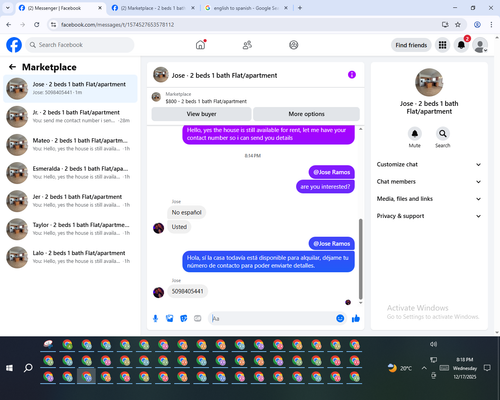500x400 pixels.
Task: Switch to the Marketplace 2 beds tab
Action: click(x=153, y=8)
